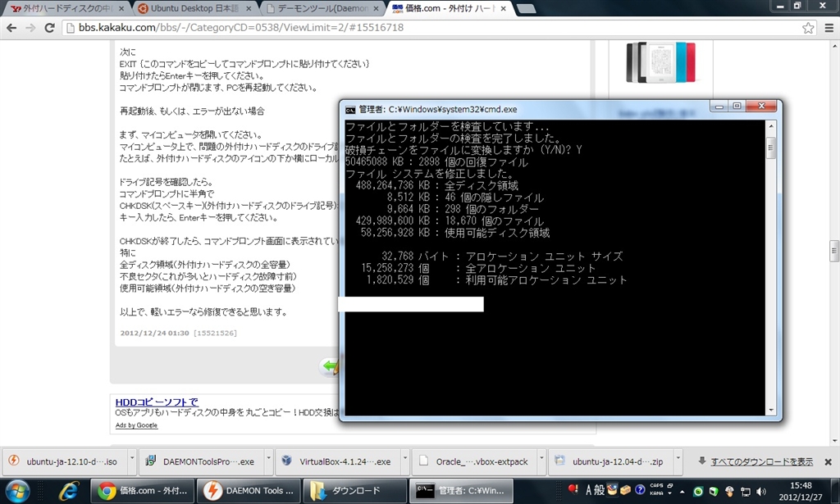The height and width of the screenshot is (504, 840).
Task: Open taskbar clock showing 15:48
Action: 801,491
